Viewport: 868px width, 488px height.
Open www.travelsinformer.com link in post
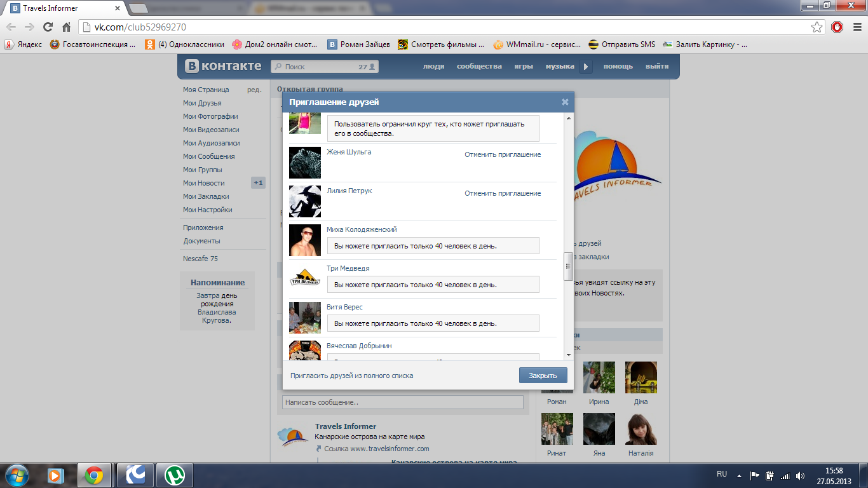point(390,449)
